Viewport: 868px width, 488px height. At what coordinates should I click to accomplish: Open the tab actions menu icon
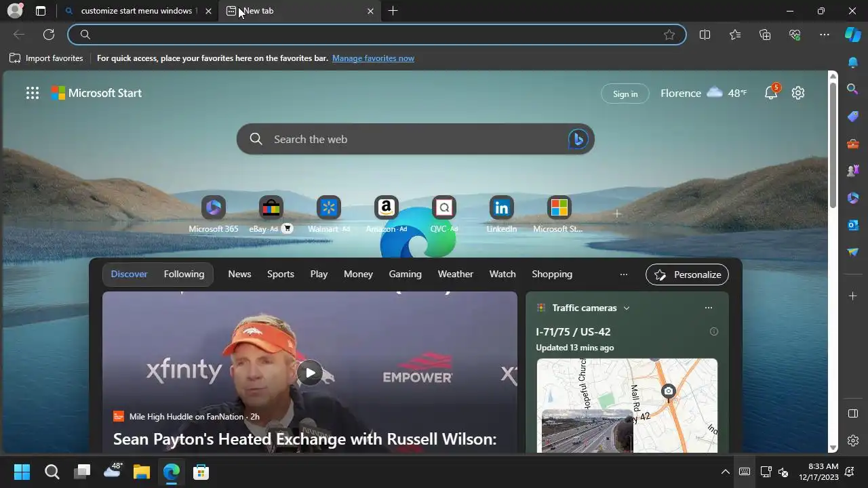click(x=41, y=11)
